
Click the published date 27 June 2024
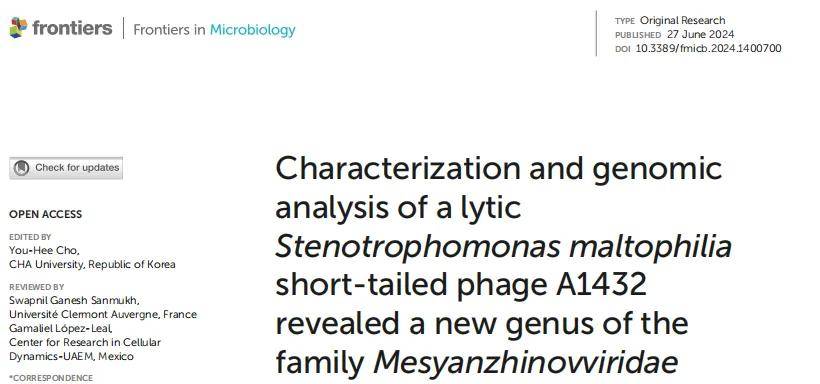(700, 35)
